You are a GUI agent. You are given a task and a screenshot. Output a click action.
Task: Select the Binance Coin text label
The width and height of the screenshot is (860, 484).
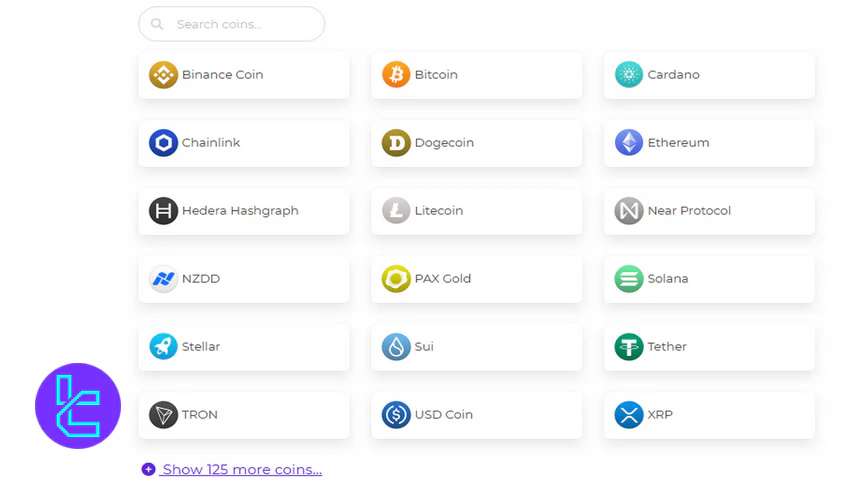223,75
